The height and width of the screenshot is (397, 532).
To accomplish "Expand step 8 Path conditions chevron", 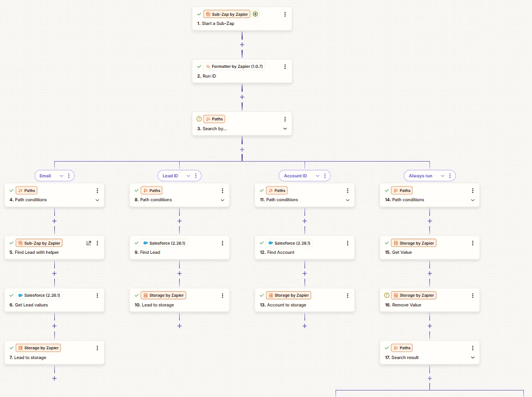I will 223,200.
